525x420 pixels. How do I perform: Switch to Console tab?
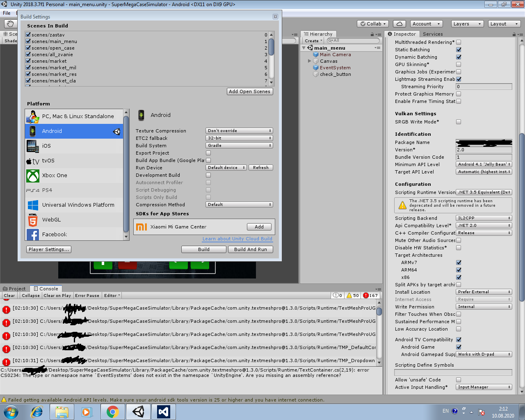tap(46, 289)
